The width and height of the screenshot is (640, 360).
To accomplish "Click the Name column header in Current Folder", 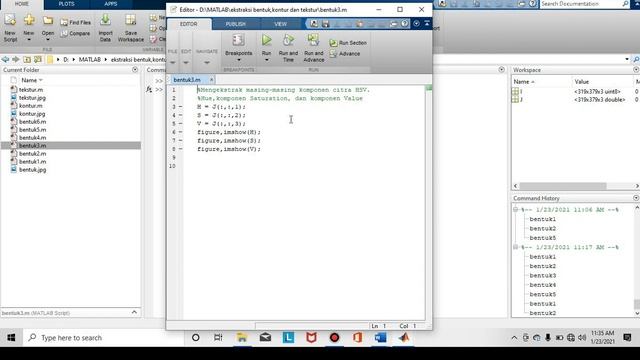I will click(32, 80).
